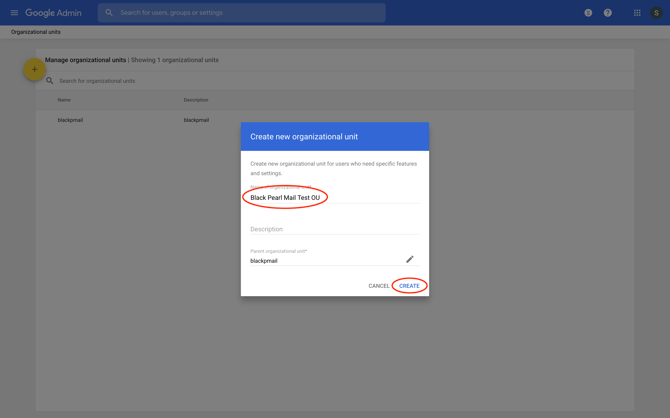The width and height of the screenshot is (670, 418).
Task: Open the account avatar menu
Action: pyautogui.click(x=656, y=13)
